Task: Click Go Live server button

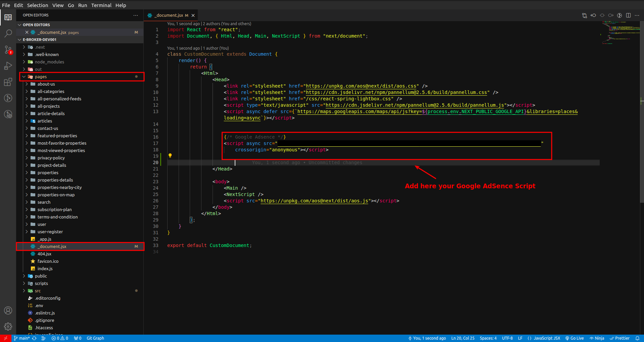Action: pyautogui.click(x=574, y=338)
